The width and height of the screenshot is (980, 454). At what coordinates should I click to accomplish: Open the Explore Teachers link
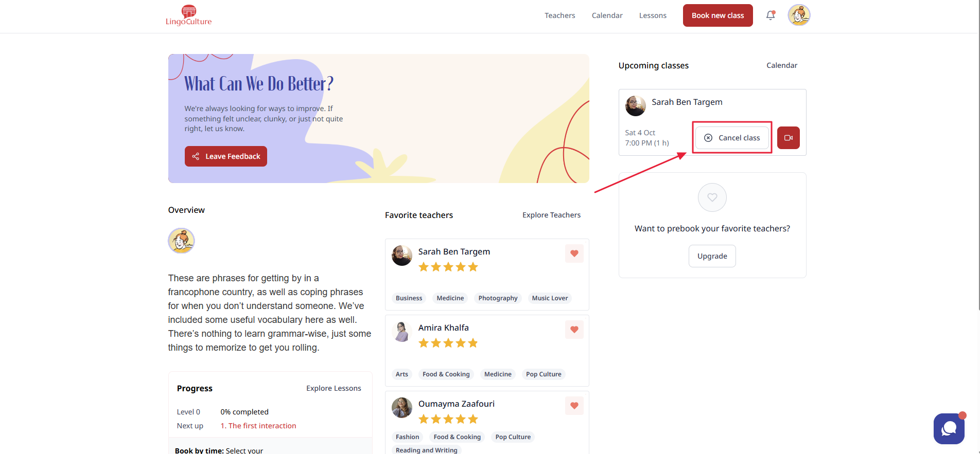pos(551,215)
